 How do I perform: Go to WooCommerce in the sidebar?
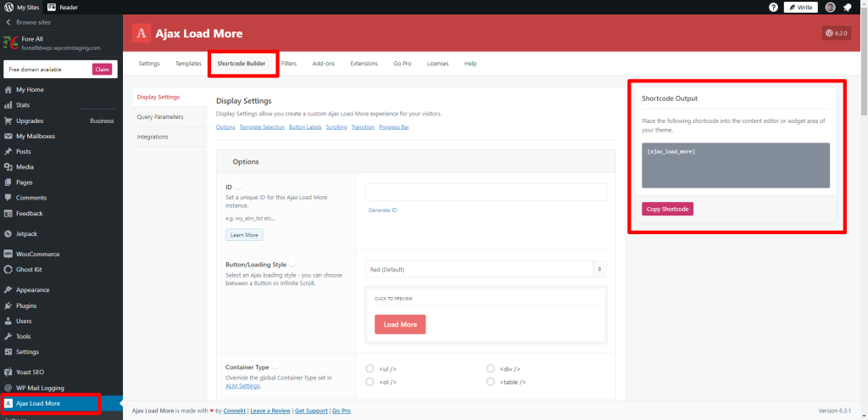(x=37, y=254)
